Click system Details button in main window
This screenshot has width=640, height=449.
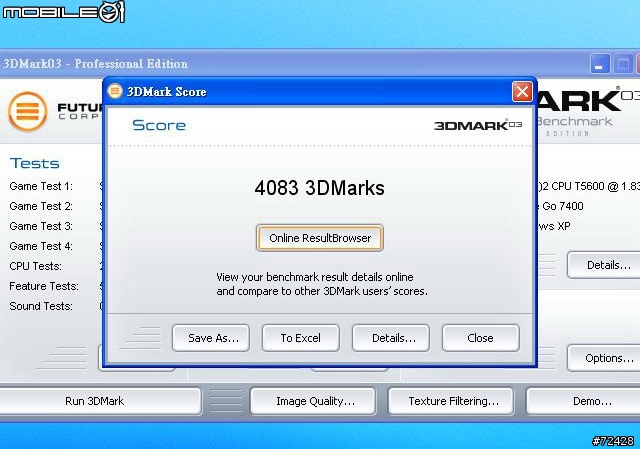pyautogui.click(x=604, y=265)
